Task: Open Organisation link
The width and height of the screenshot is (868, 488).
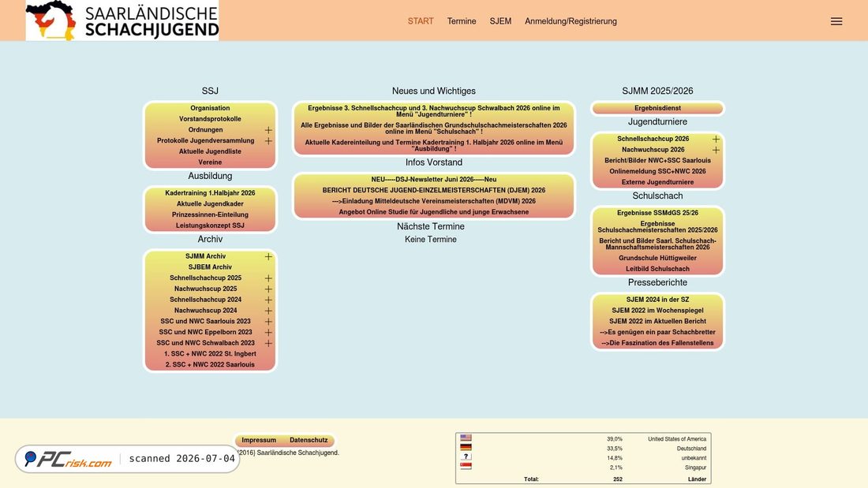Action: (x=210, y=108)
